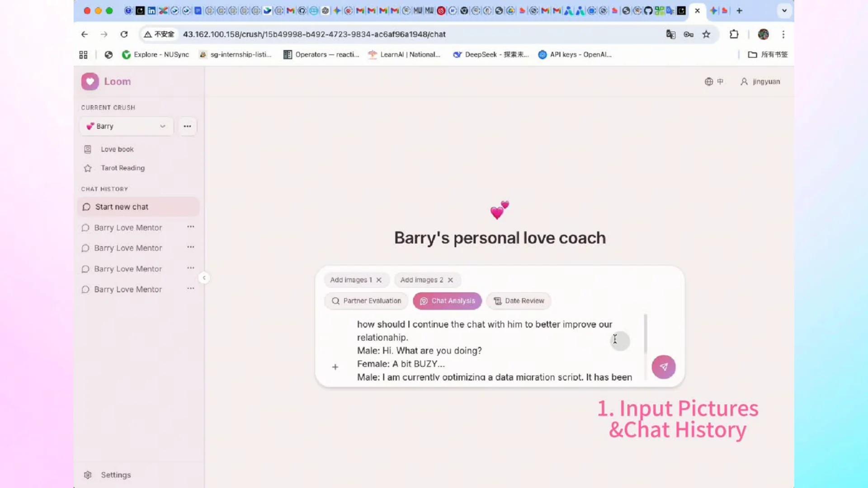Toggle the Chat Analysis mode
Viewport: 868px width, 488px height.
click(x=447, y=301)
